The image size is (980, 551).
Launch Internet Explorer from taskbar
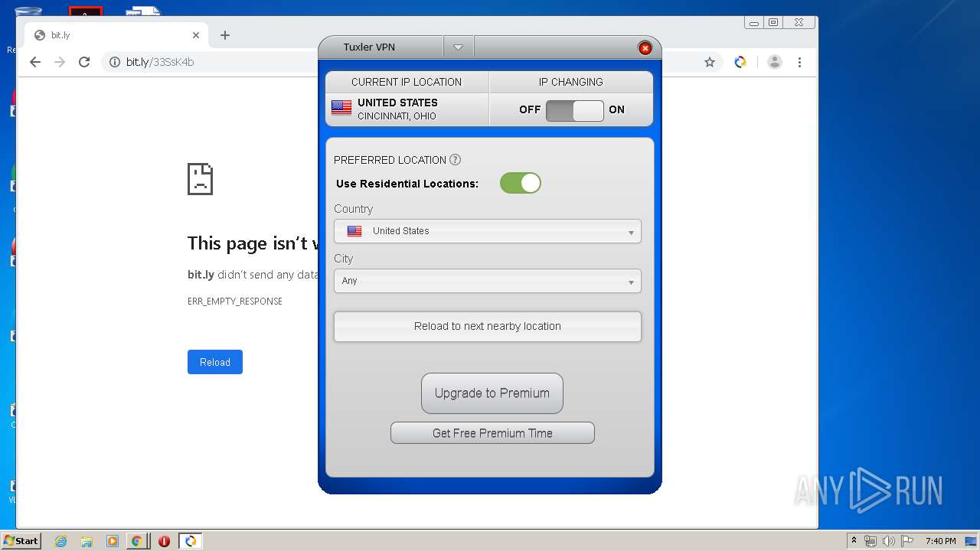pyautogui.click(x=61, y=541)
